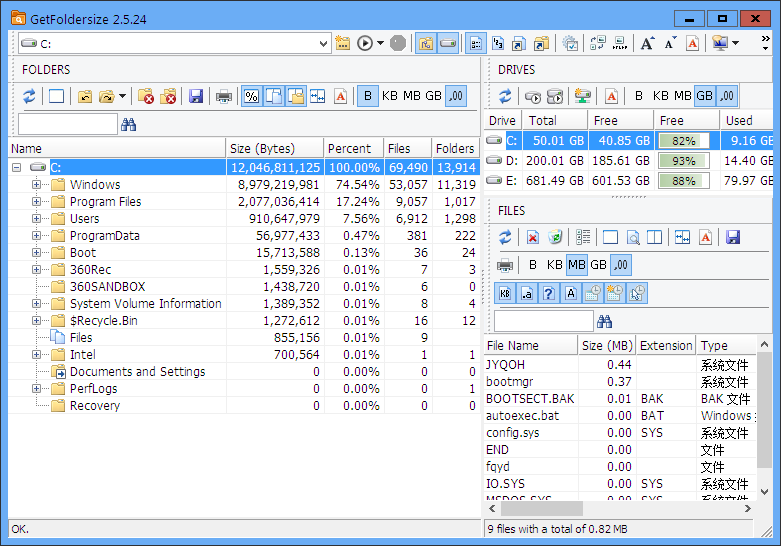The width and height of the screenshot is (781, 546).
Task: Scan all drives icon in DRIVES toolbar
Action: (554, 96)
